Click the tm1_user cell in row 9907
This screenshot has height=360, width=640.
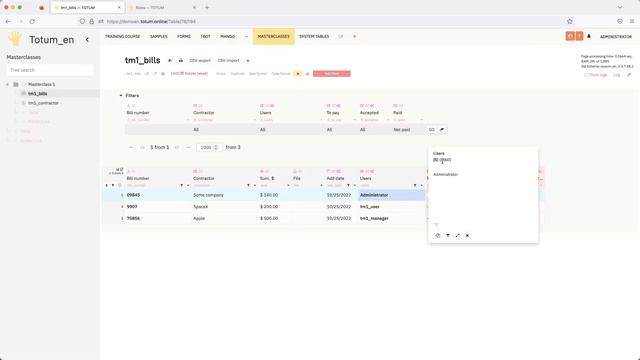[x=391, y=207]
